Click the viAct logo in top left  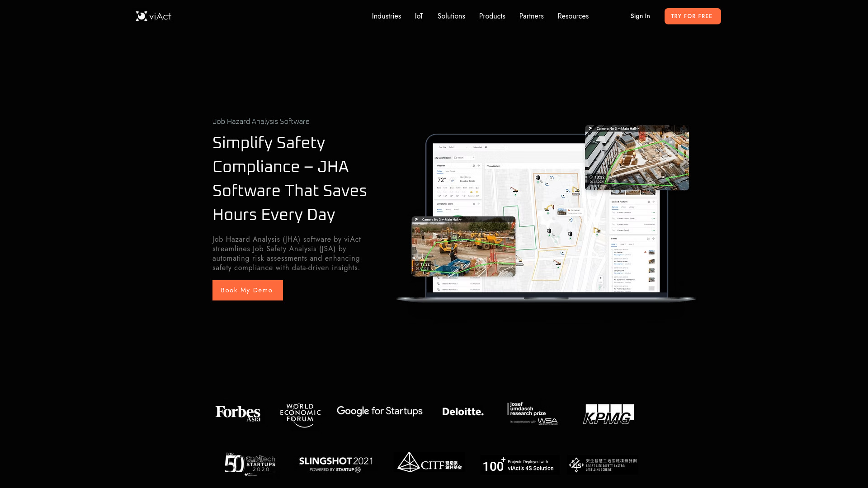(x=153, y=16)
